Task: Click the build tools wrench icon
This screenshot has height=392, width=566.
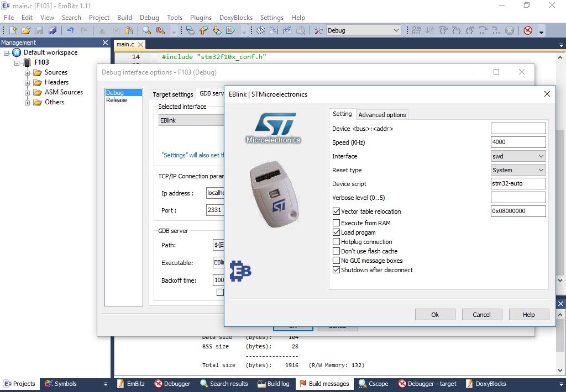Action: pyautogui.click(x=318, y=30)
